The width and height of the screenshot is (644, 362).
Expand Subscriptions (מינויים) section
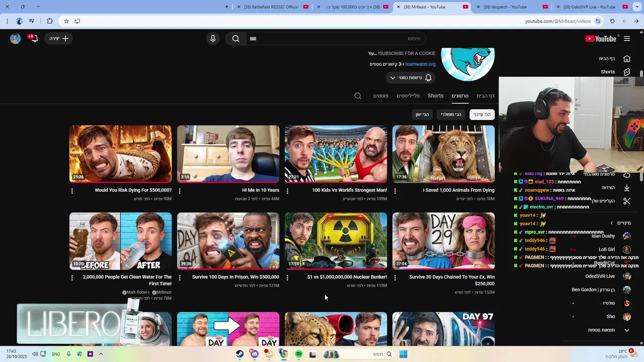pyautogui.click(x=620, y=223)
